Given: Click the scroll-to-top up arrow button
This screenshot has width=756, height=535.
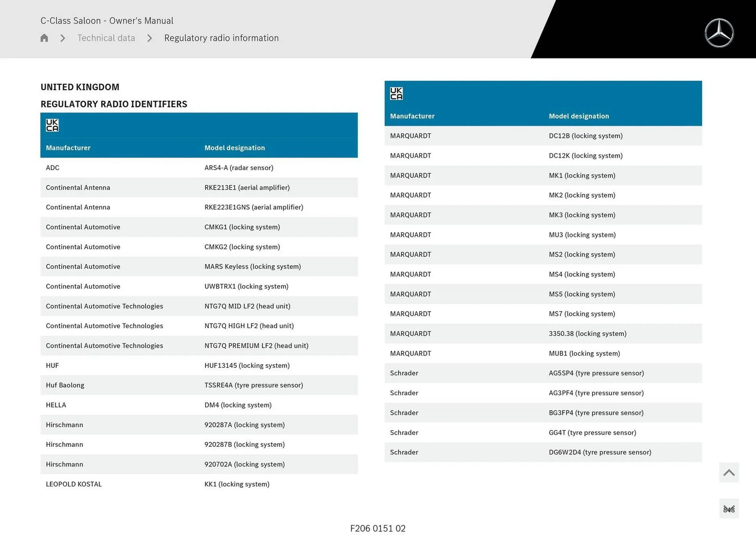Looking at the screenshot, I should click(x=729, y=472).
